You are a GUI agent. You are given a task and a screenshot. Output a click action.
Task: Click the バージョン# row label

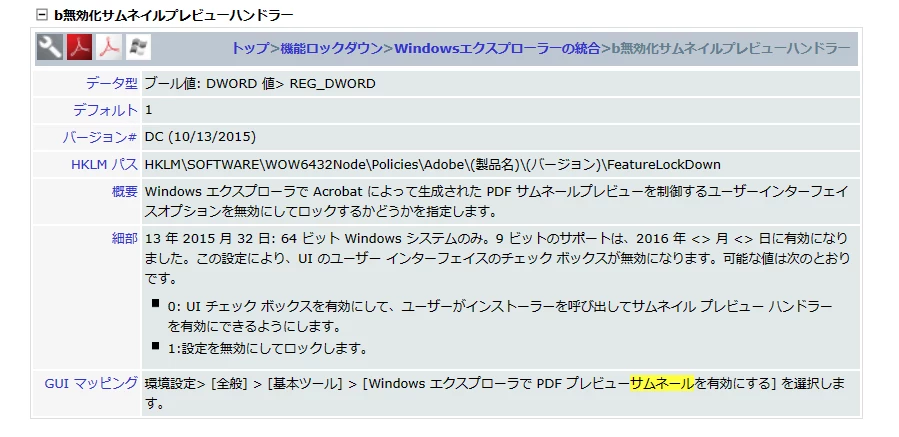pos(99,138)
